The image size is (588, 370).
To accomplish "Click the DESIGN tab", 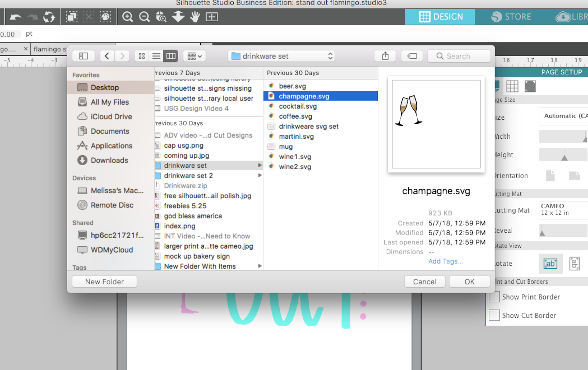I will tap(440, 17).
